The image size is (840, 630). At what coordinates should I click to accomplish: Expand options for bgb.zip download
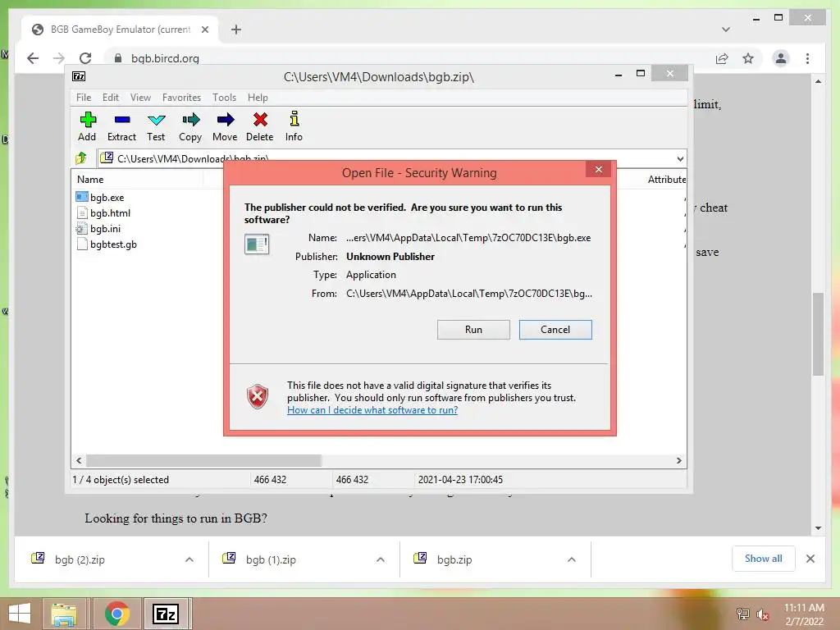(572, 559)
